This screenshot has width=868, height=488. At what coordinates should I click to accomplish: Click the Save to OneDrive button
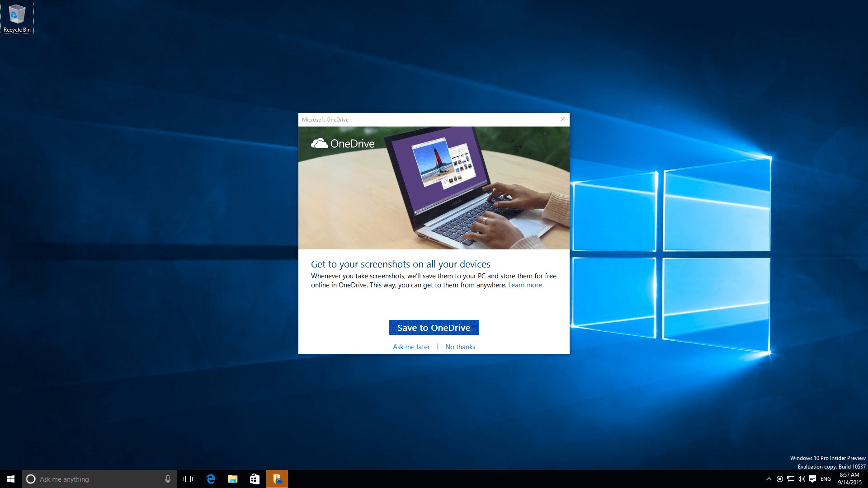434,328
